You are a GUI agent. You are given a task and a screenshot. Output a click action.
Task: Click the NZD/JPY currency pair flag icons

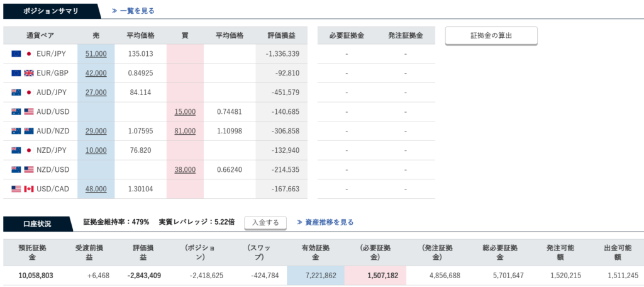(22, 150)
